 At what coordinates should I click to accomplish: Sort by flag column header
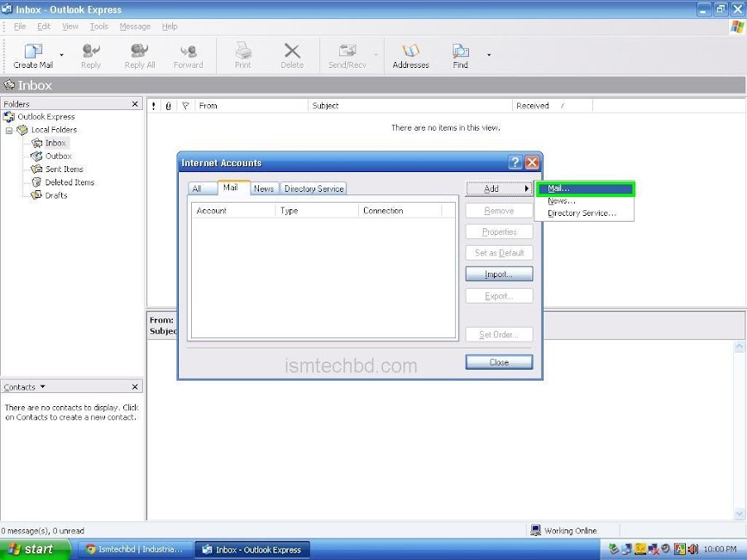click(185, 106)
